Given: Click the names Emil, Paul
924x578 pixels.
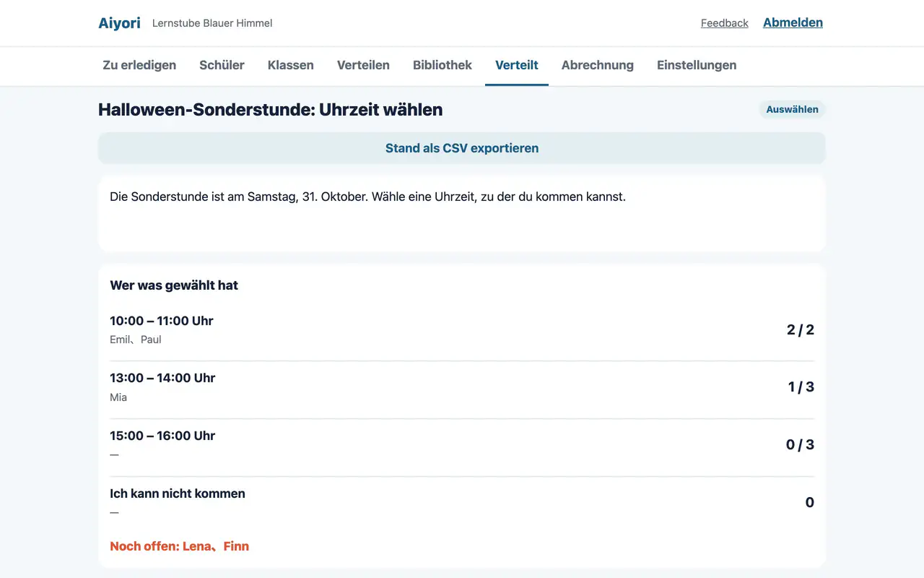Looking at the screenshot, I should [136, 340].
